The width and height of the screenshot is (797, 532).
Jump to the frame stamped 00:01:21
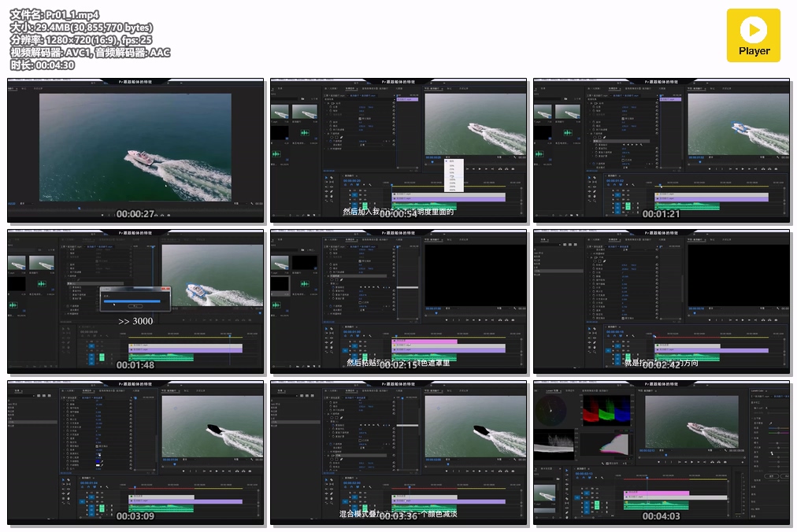662,150
